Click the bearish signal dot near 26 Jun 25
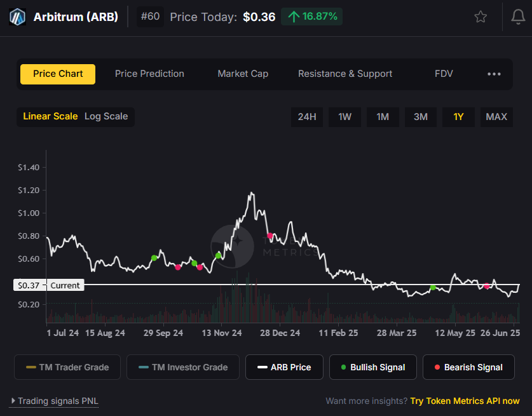The width and height of the screenshot is (532, 416). [486, 286]
